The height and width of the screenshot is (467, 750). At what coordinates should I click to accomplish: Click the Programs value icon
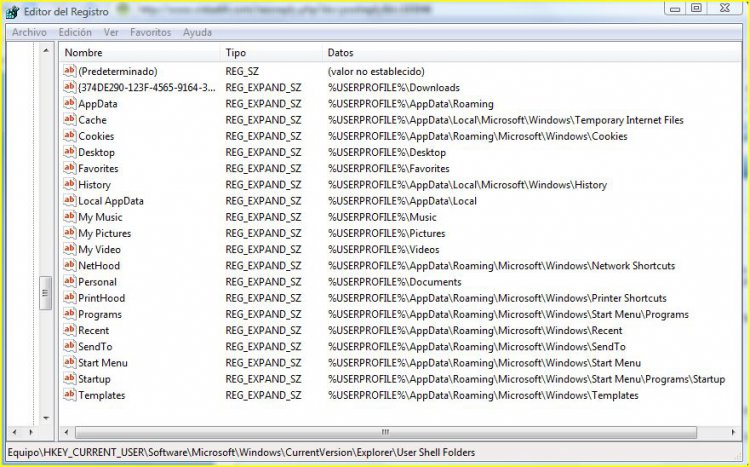(x=70, y=314)
